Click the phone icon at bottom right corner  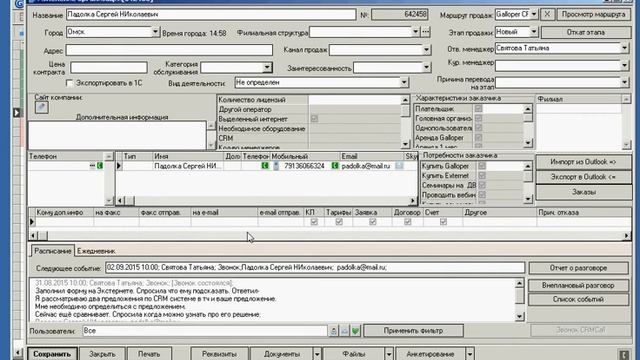coord(624,354)
